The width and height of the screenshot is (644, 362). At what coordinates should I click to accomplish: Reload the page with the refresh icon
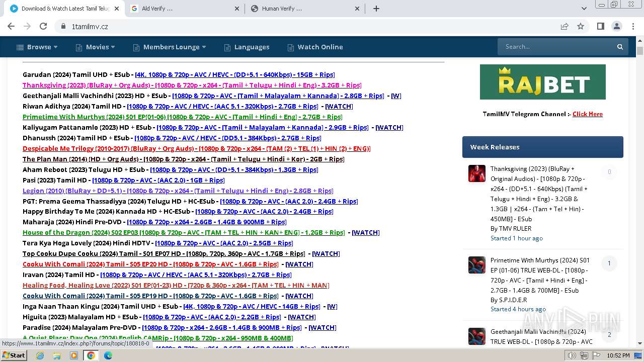coord(43,26)
